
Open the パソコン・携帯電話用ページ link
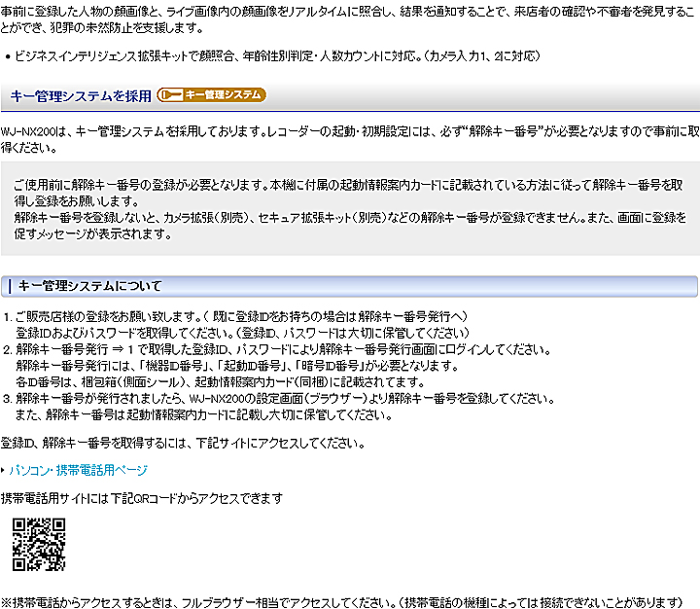(78, 470)
